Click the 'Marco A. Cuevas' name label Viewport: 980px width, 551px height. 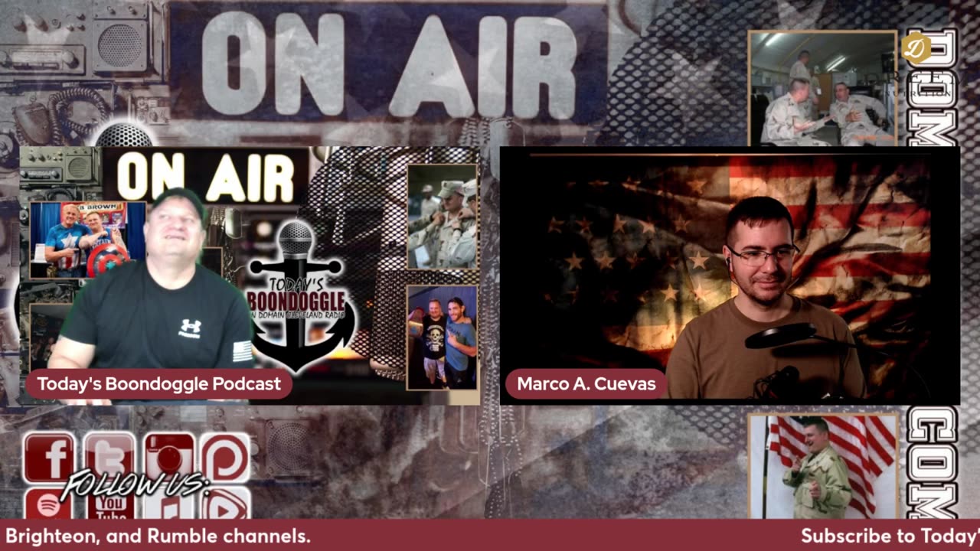pyautogui.click(x=586, y=384)
